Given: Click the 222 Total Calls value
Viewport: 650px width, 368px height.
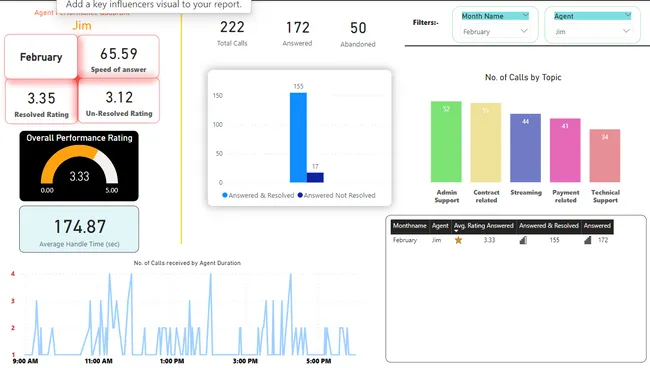Looking at the screenshot, I should [x=232, y=27].
